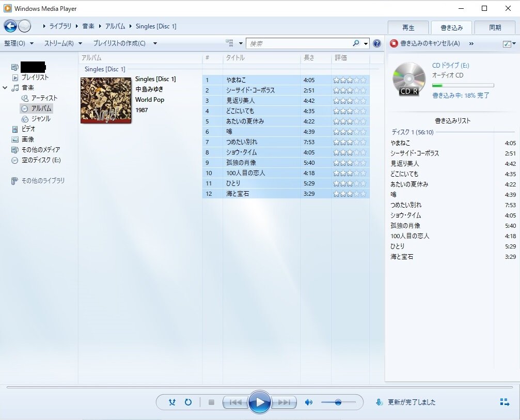Skip to next track
520x420 pixels.
tap(284, 402)
